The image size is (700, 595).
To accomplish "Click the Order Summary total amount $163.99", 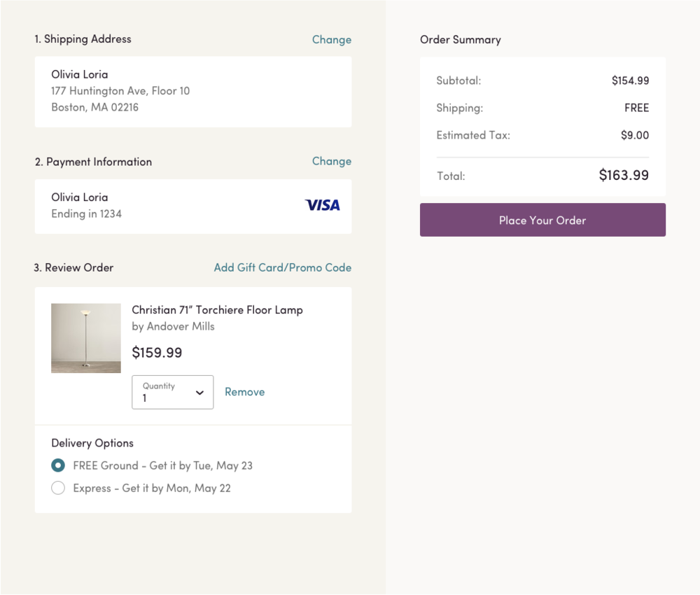I will tap(624, 175).
